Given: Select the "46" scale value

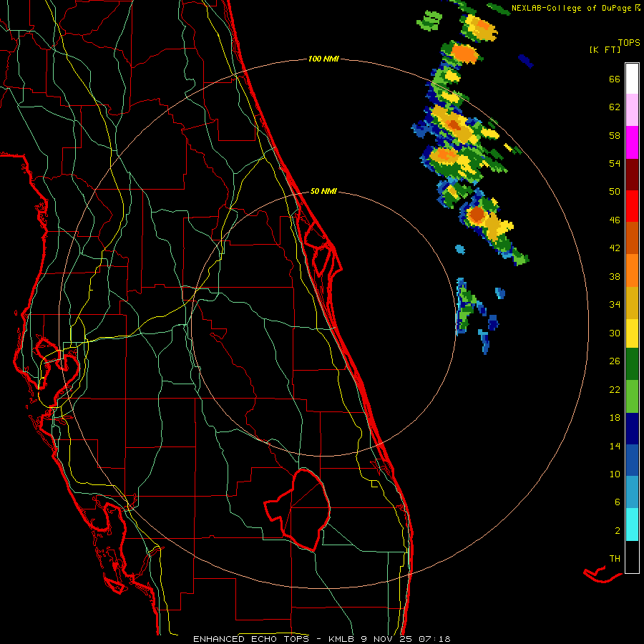Looking at the screenshot, I should pos(615,220).
